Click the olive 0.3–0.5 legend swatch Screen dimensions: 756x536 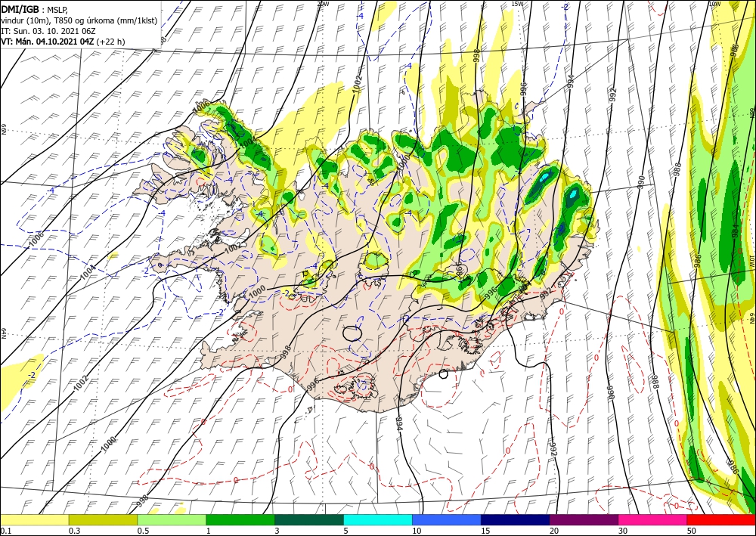point(103,519)
